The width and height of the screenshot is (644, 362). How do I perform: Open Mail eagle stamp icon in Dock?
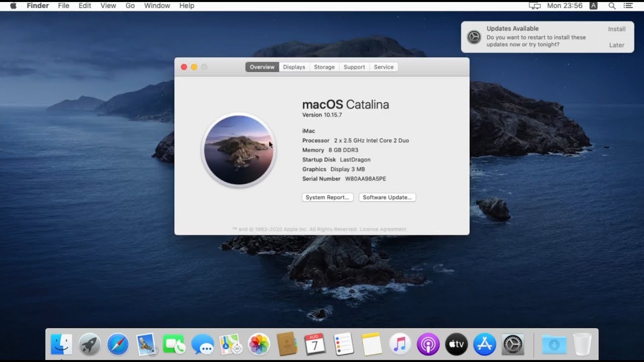146,344
